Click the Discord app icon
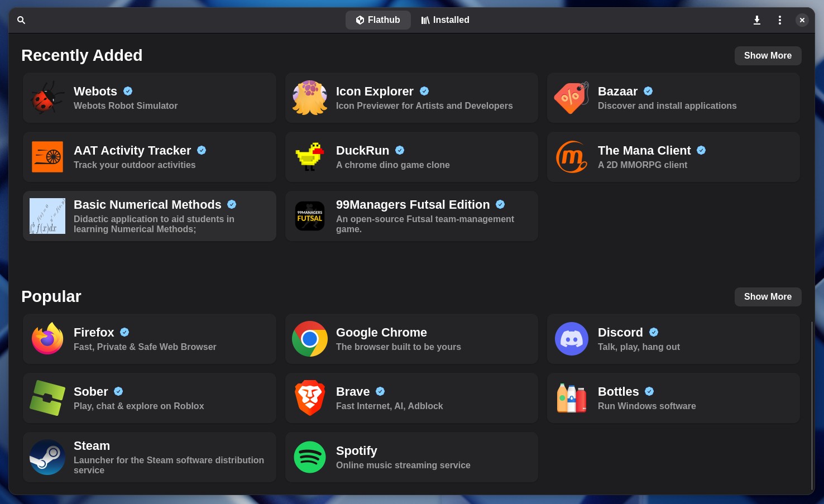 [x=572, y=339]
